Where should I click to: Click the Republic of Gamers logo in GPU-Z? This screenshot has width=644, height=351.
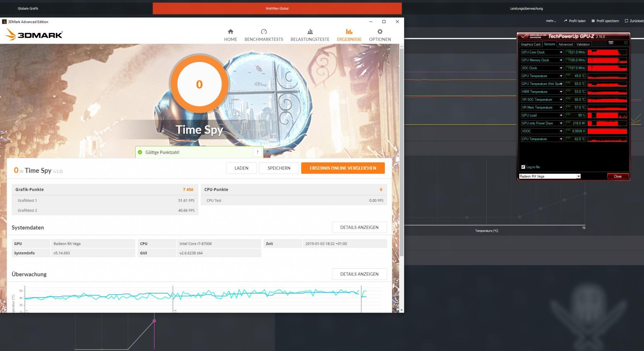[x=533, y=36]
